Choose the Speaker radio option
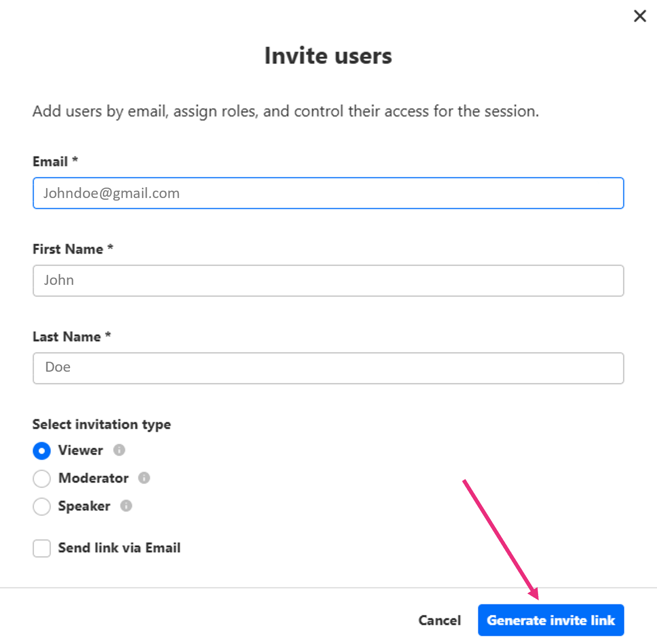Image resolution: width=657 pixels, height=644 pixels. (42, 506)
